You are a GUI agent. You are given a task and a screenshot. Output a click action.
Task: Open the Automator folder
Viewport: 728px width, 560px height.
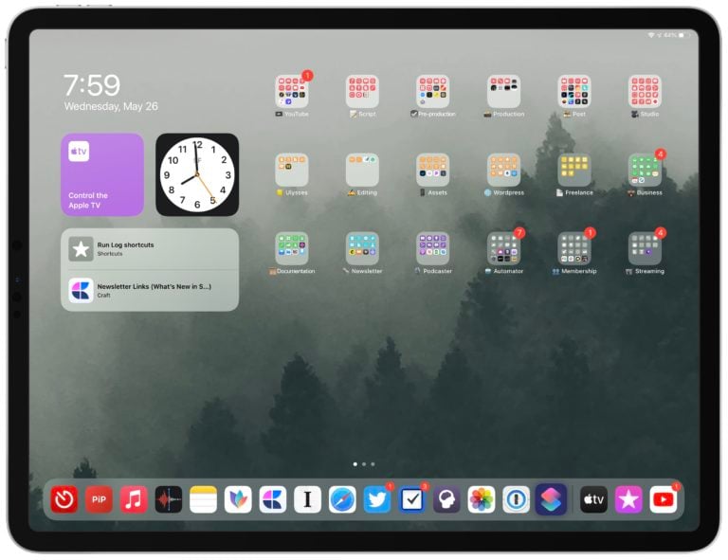(503, 248)
